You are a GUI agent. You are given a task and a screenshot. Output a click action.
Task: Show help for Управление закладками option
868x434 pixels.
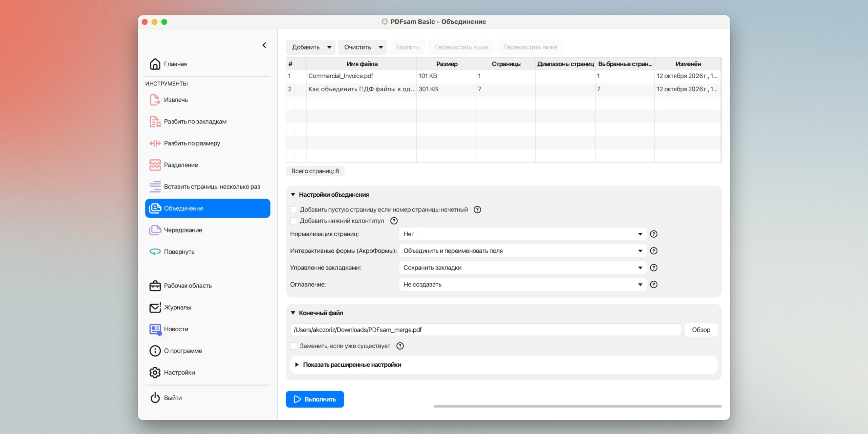click(654, 268)
